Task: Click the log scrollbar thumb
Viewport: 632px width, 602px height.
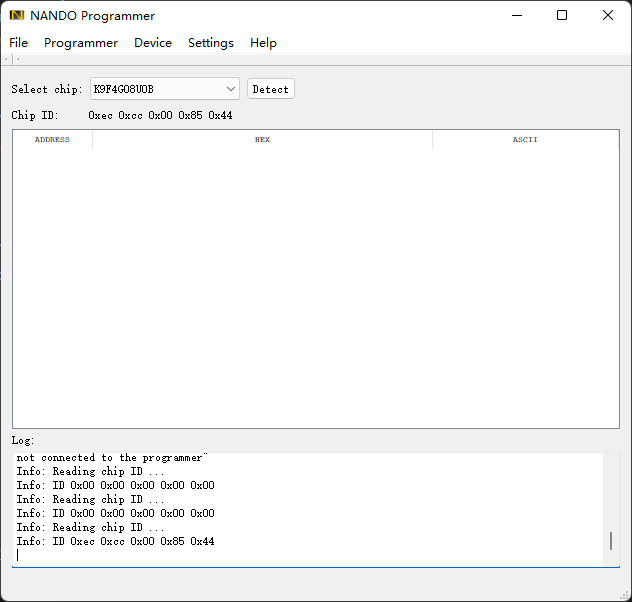Action: pyautogui.click(x=611, y=541)
